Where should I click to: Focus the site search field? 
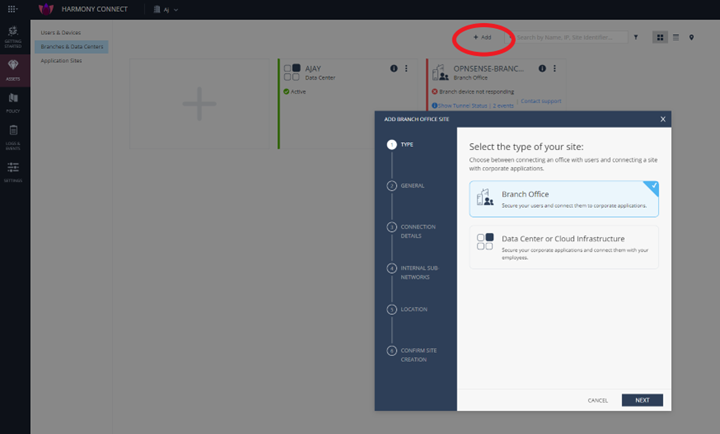tap(568, 37)
